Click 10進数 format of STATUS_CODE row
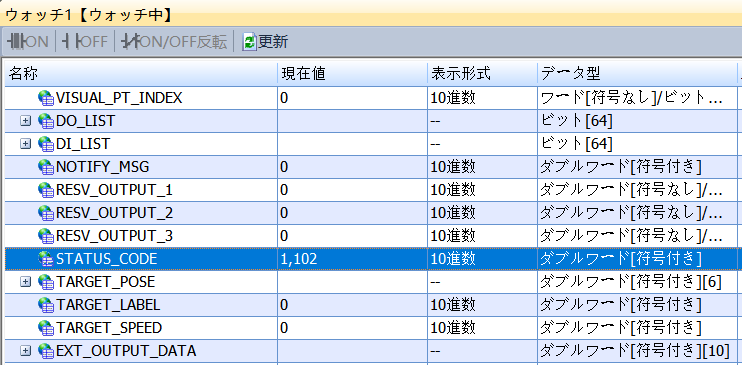 point(453,259)
